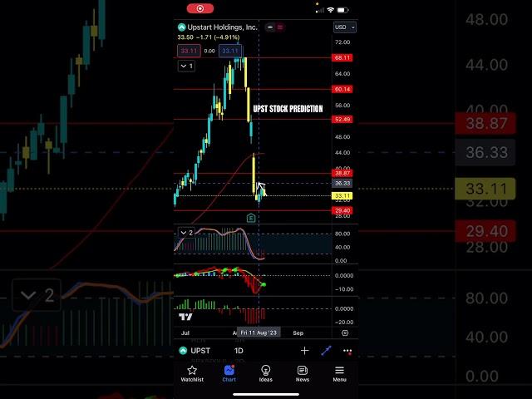Tap the Sep label on time axis
The image size is (532, 399).
tap(298, 332)
